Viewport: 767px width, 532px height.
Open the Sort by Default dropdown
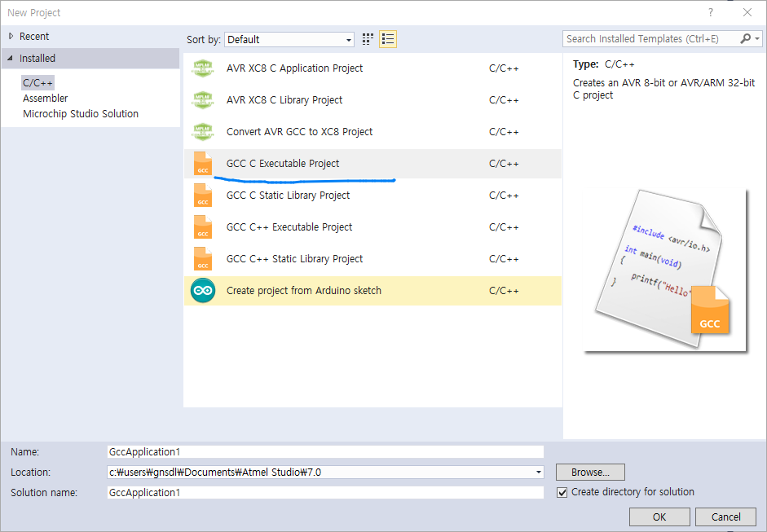pos(289,40)
